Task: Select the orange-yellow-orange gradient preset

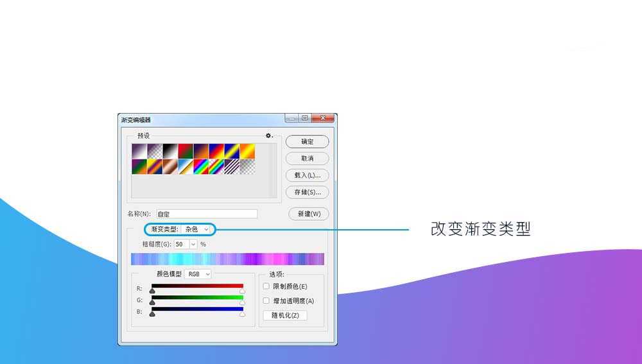Action: 247,151
